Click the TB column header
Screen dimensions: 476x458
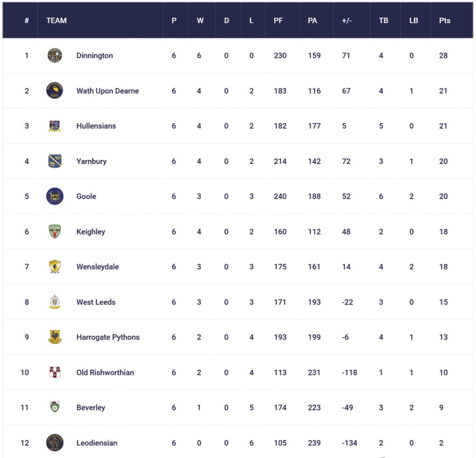click(x=383, y=20)
